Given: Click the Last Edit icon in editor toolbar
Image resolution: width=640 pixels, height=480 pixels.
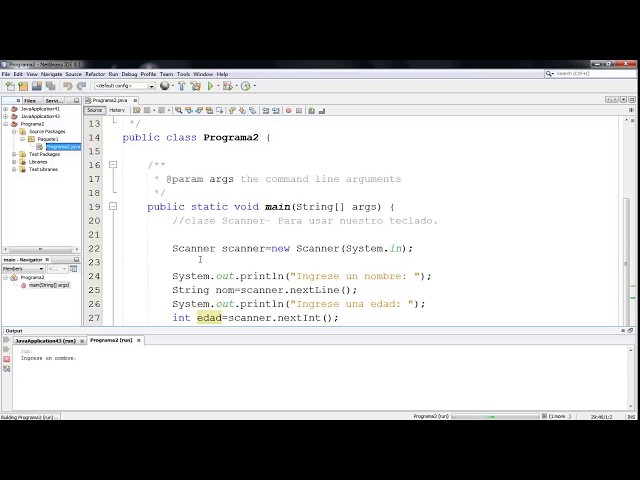Looking at the screenshot, I should click(137, 111).
